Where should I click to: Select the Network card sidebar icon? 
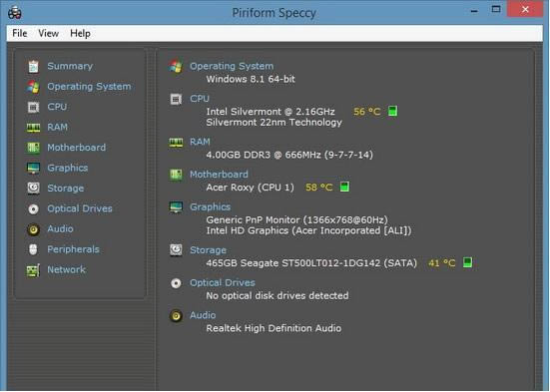[33, 270]
